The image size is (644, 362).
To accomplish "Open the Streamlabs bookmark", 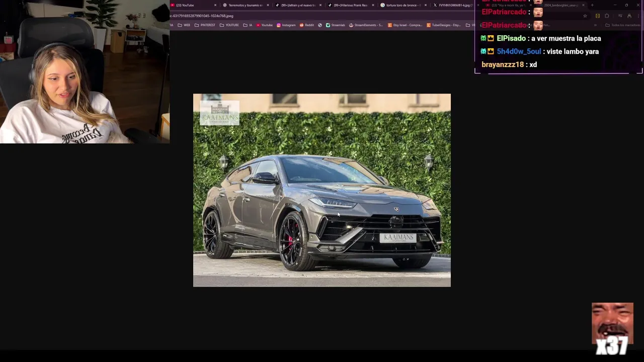I will (x=335, y=25).
